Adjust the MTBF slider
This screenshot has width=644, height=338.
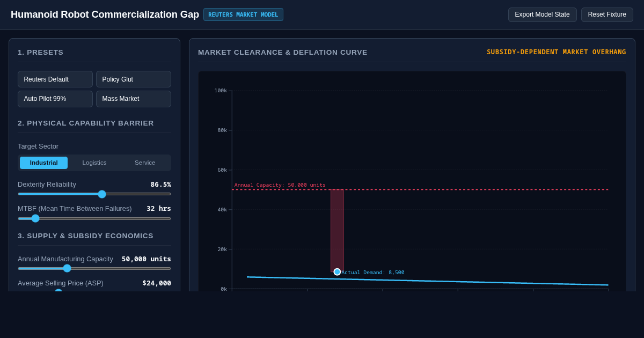94,218
